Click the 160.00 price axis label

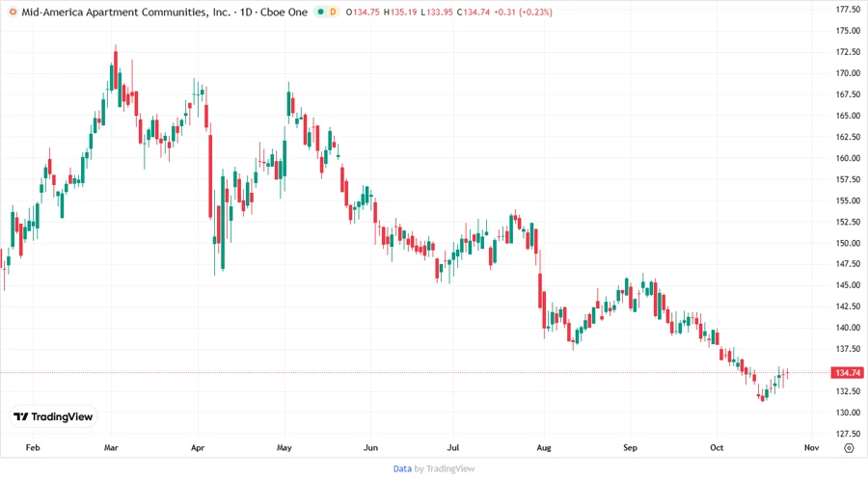[x=848, y=158]
